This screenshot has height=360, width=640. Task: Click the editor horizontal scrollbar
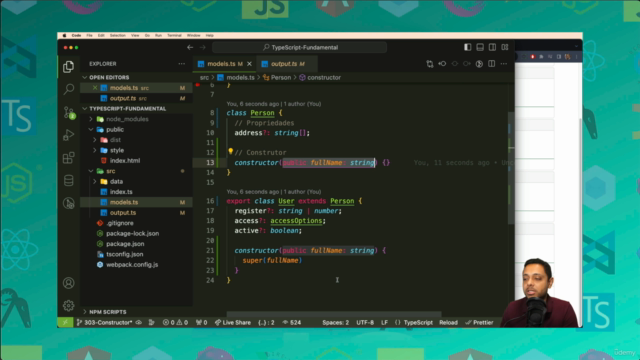334,314
